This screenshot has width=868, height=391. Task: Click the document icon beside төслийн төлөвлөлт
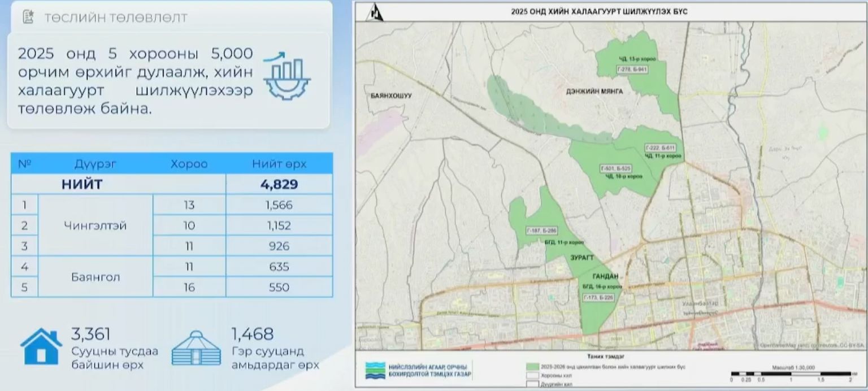(x=28, y=17)
